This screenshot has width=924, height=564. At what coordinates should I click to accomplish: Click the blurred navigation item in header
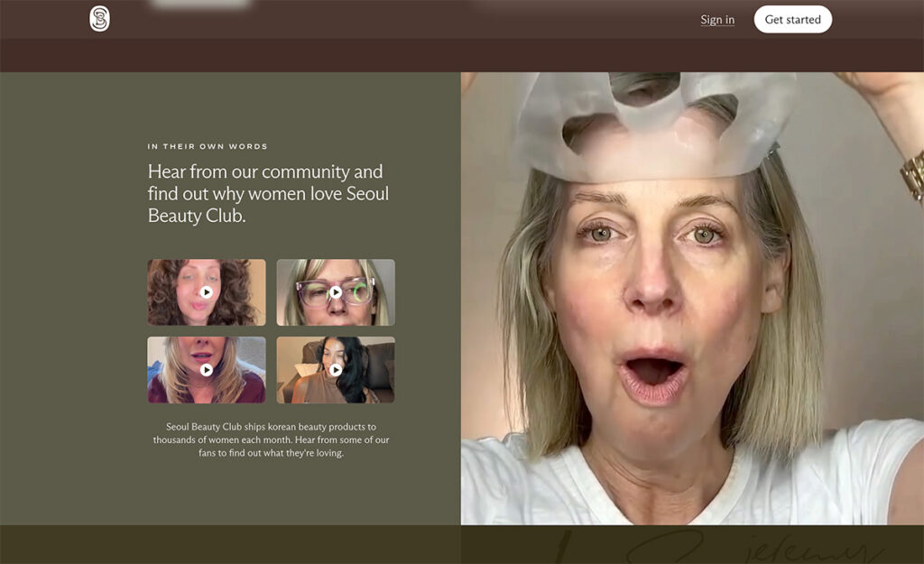[x=200, y=5]
